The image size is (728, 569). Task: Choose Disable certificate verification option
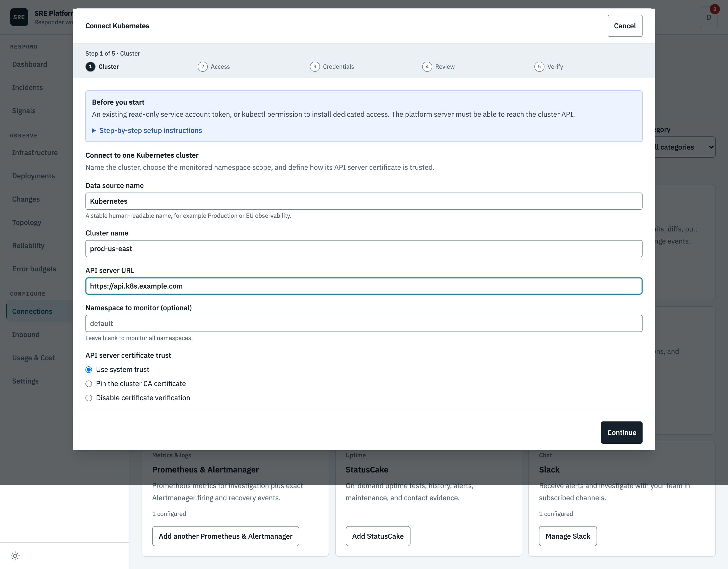coord(89,398)
